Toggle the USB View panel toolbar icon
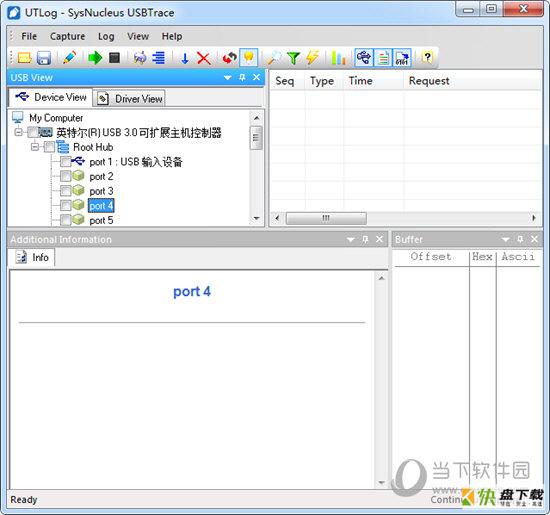550x515 pixels. (x=363, y=58)
